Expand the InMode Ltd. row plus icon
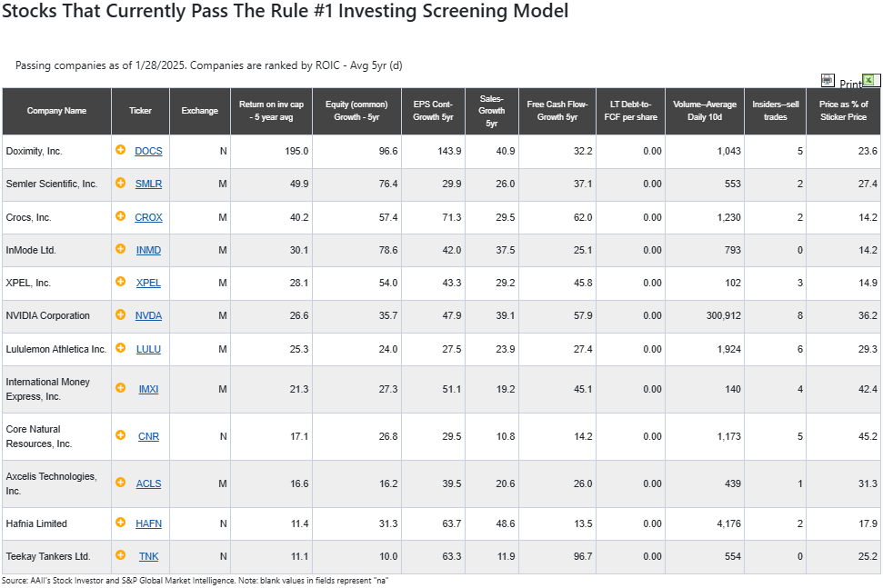This screenshot has width=883, height=588. tap(121, 249)
